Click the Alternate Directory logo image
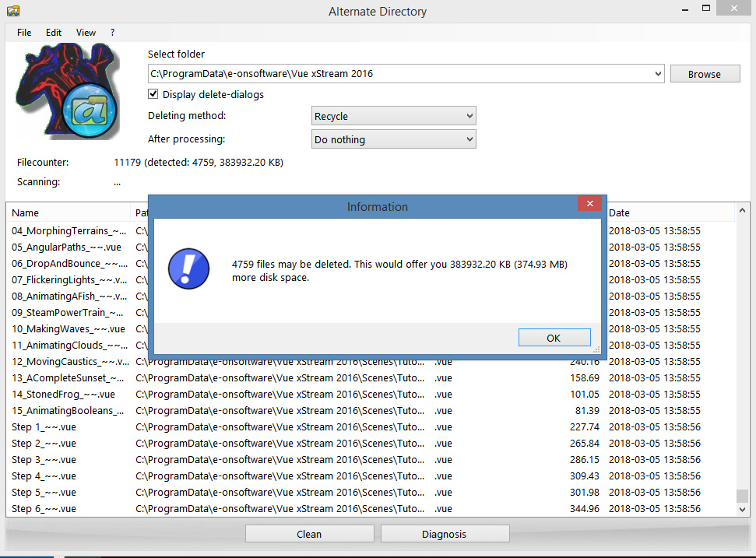Image resolution: width=756 pixels, height=558 pixels. coord(67,92)
